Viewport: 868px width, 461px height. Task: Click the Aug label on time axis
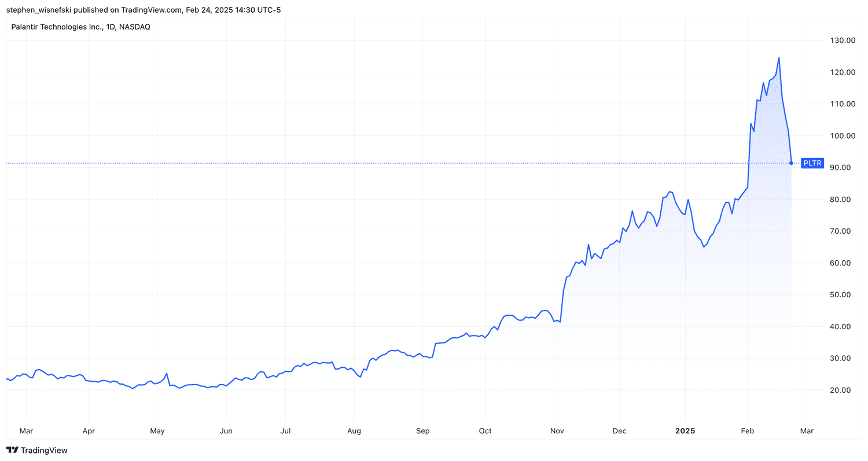coord(354,431)
